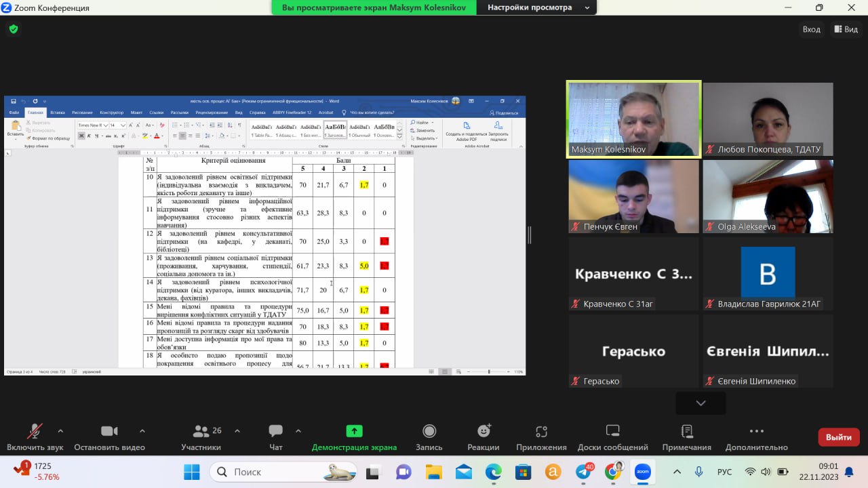Start recording with the Record icon
Image resolution: width=868 pixels, height=488 pixels.
click(429, 432)
